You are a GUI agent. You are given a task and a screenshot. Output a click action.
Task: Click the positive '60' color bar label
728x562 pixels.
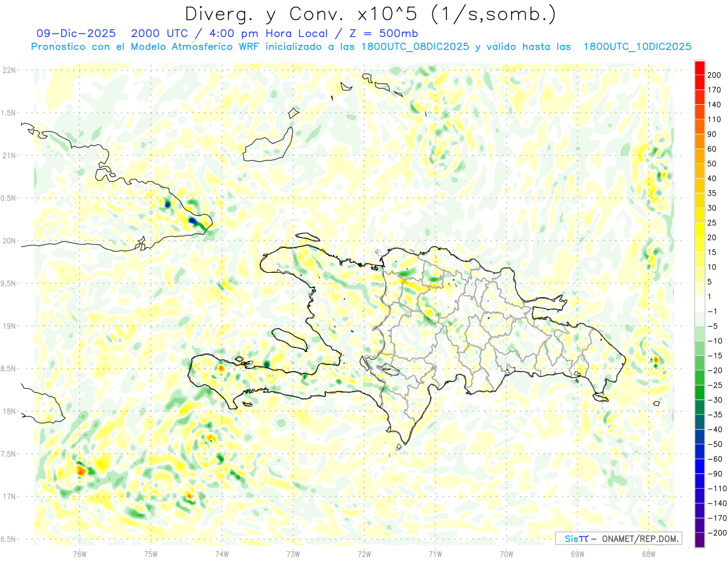(712, 149)
